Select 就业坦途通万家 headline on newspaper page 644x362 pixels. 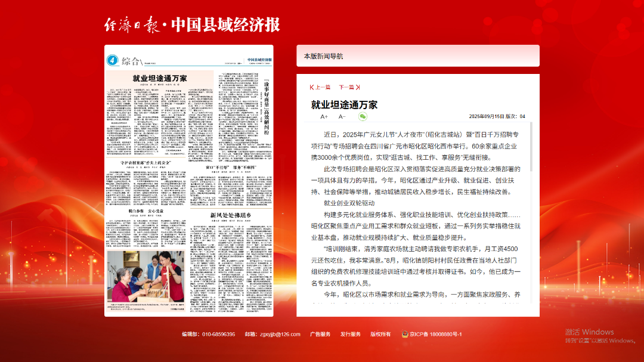tap(159, 78)
